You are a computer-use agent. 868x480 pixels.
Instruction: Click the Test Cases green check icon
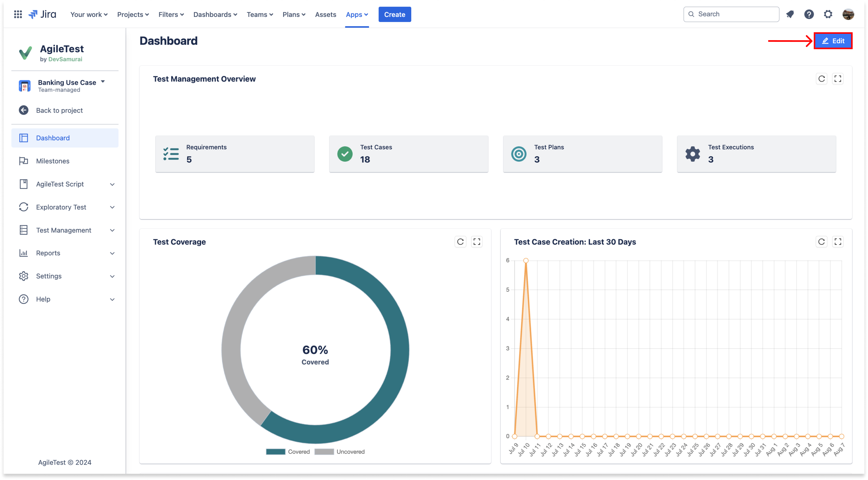click(345, 154)
